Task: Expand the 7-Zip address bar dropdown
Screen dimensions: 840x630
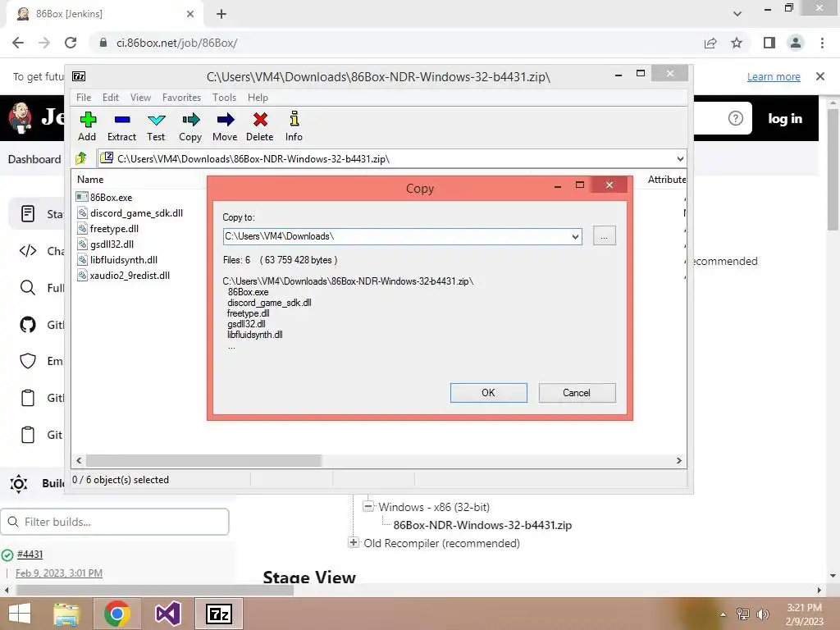Action: (x=680, y=158)
